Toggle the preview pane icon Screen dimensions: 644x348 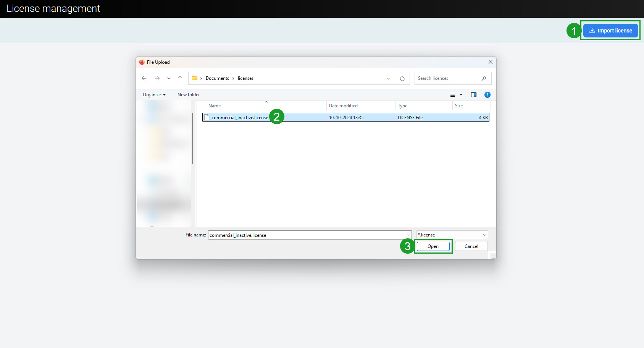[x=473, y=95]
